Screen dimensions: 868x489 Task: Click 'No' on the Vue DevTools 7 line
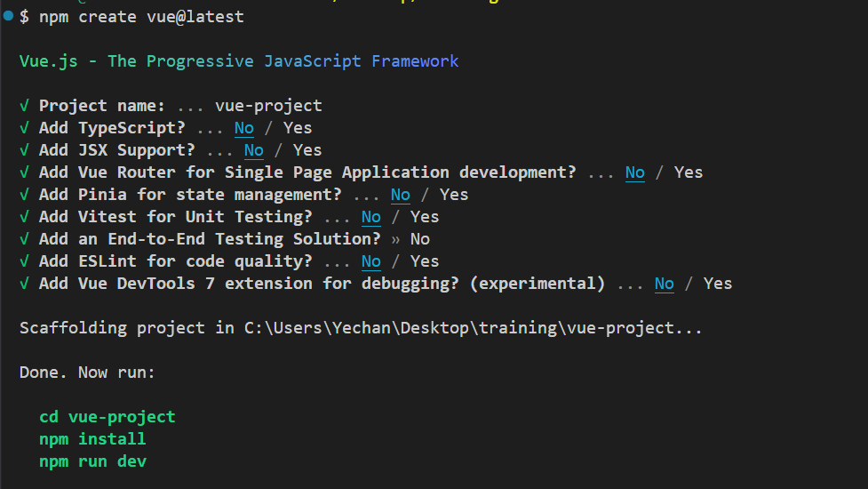click(665, 284)
